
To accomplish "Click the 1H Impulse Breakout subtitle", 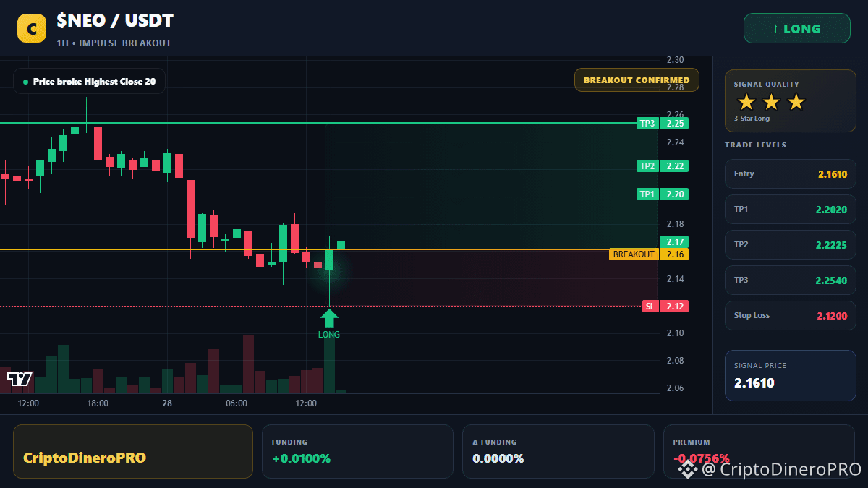I will [114, 43].
